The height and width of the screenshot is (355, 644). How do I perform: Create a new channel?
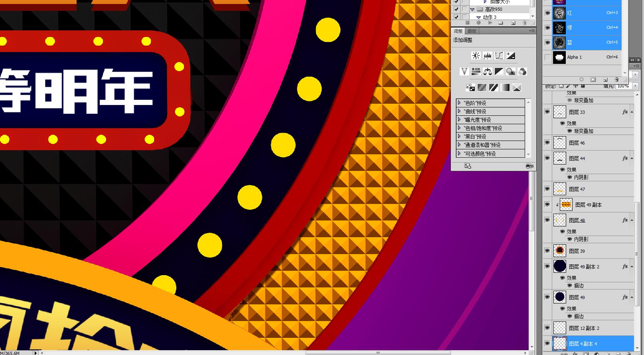[605, 79]
